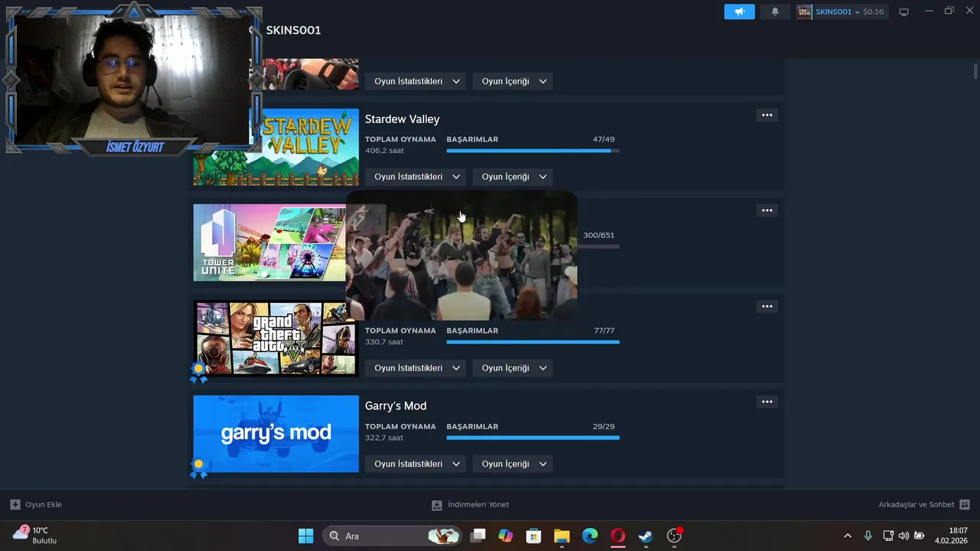
Task: Click the $0.16 wallet balance
Action: pos(873,12)
